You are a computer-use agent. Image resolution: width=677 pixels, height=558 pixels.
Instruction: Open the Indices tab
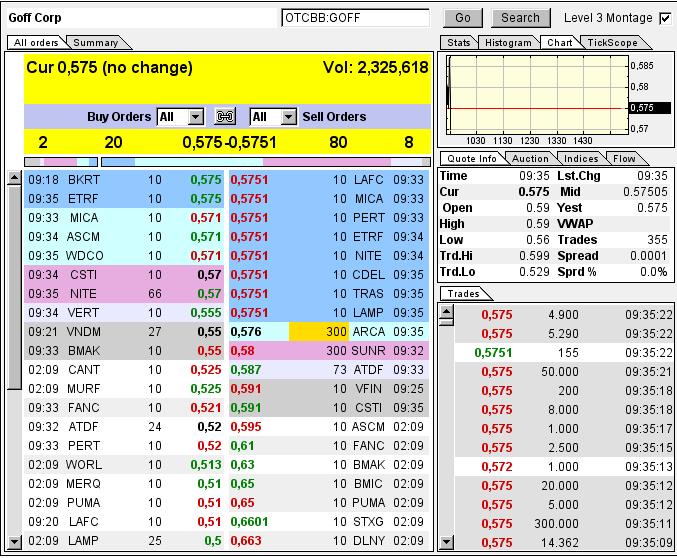pos(581,159)
